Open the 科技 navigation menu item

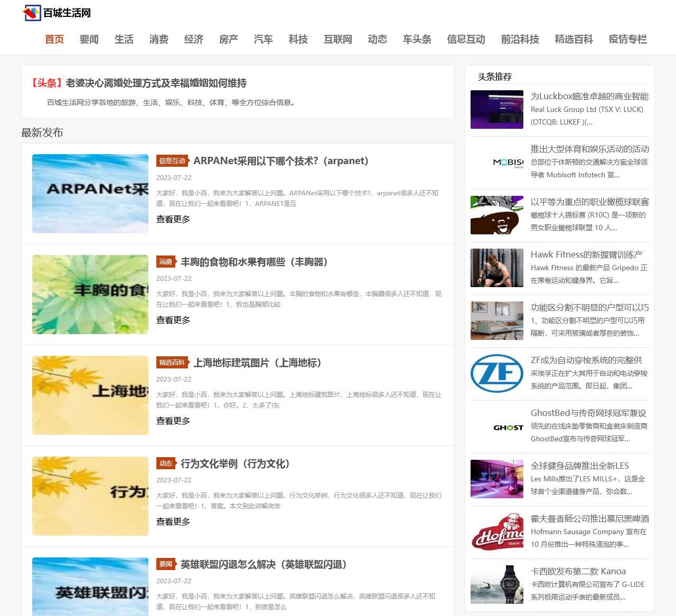click(x=298, y=40)
